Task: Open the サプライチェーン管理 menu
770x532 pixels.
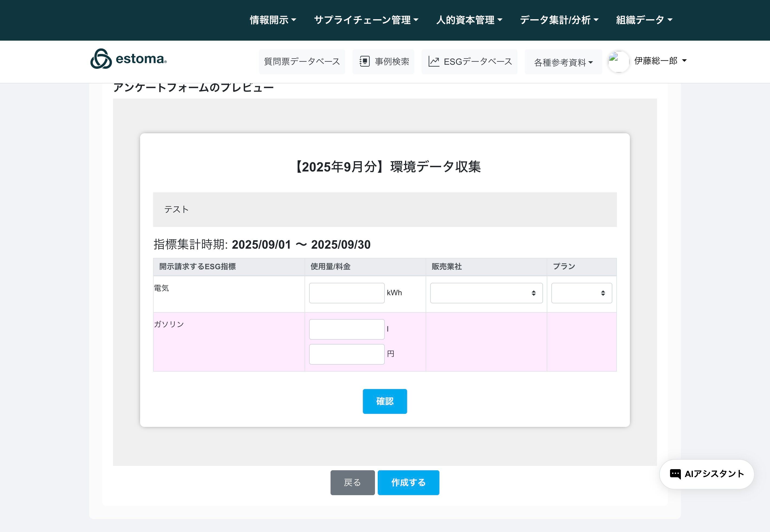Action: coord(366,20)
